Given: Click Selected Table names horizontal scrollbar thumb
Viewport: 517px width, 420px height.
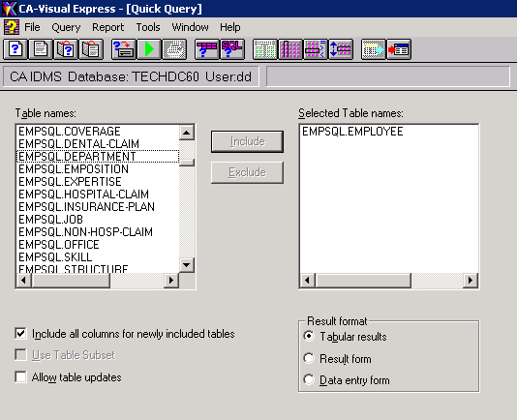Looking at the screenshot, I should click(x=363, y=281).
